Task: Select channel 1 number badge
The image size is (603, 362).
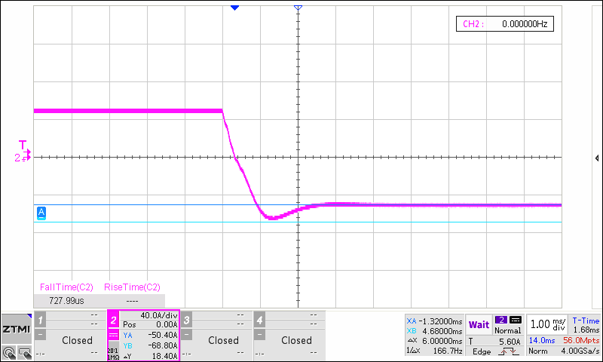Action: [40, 319]
